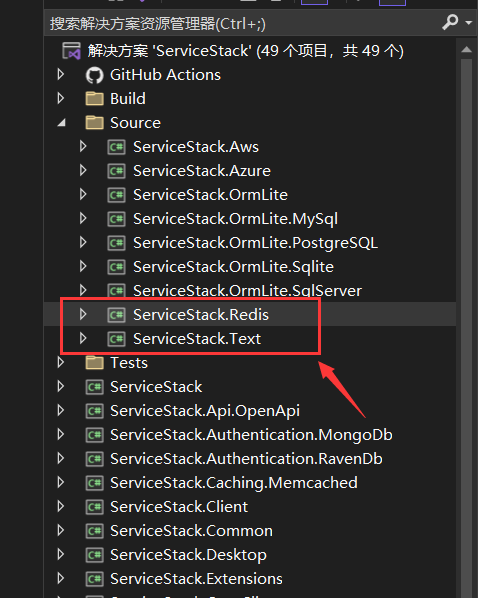478x598 pixels.
Task: Expand the ServiceStack.Text project
Action: pos(83,339)
